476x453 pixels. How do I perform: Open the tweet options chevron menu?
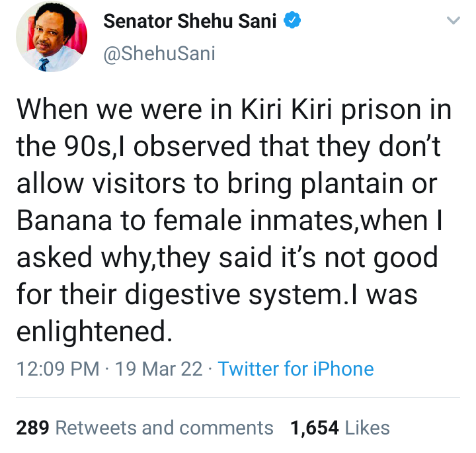(453, 21)
